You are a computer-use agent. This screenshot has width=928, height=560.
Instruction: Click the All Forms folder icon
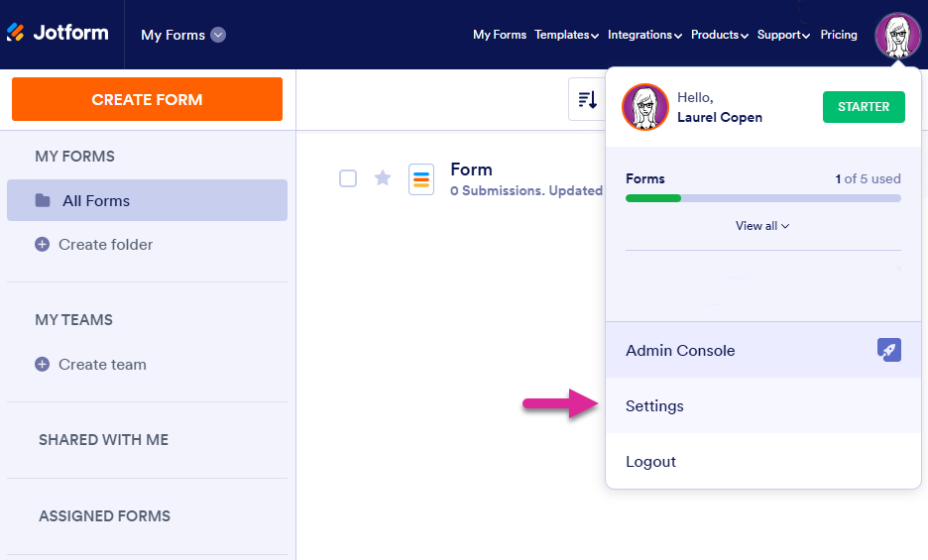43,200
